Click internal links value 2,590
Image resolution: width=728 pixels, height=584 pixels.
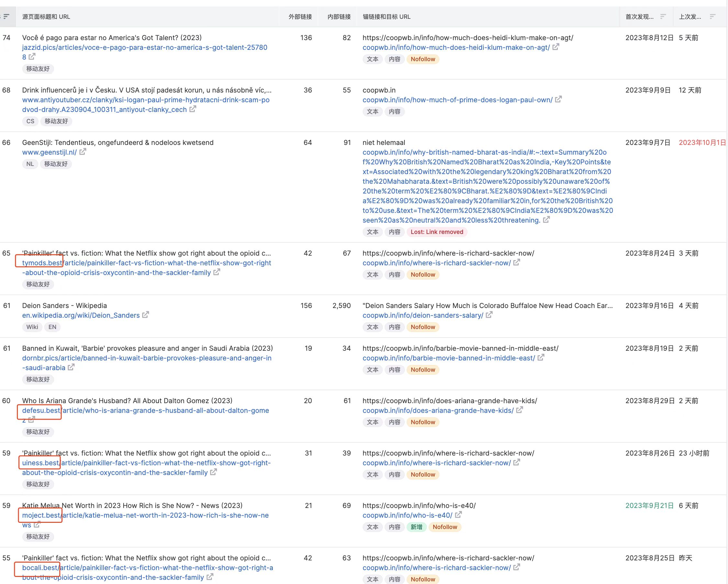tap(341, 305)
